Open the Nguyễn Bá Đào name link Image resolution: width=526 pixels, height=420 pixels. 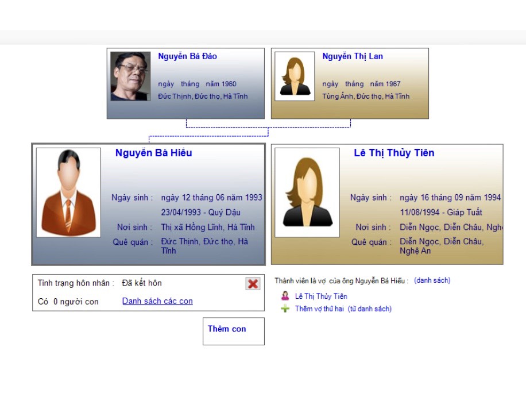click(x=188, y=56)
